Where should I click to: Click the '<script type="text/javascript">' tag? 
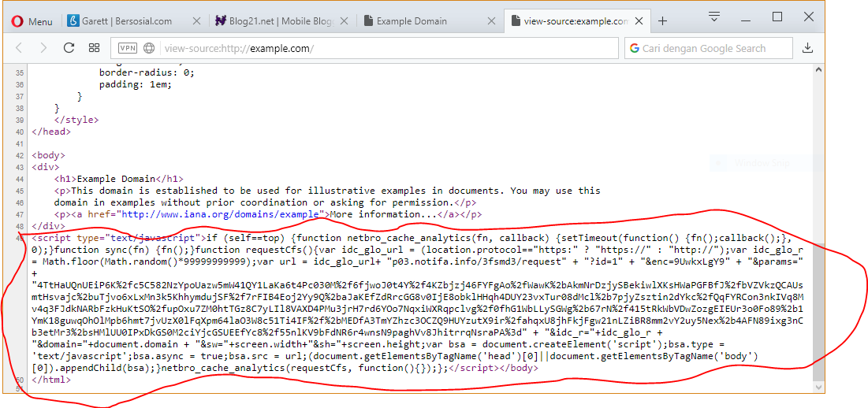pos(119,239)
